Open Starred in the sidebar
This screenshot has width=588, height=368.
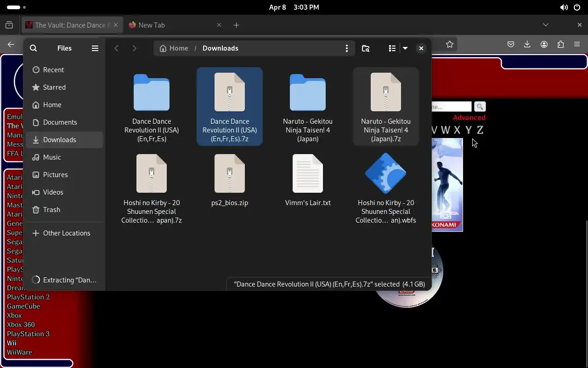[64, 87]
